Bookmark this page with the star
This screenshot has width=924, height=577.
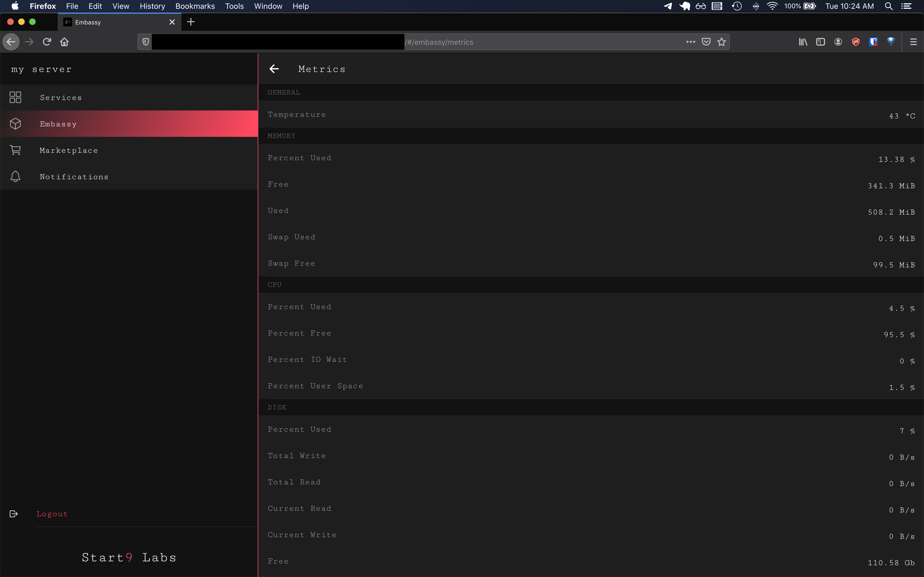(x=721, y=42)
